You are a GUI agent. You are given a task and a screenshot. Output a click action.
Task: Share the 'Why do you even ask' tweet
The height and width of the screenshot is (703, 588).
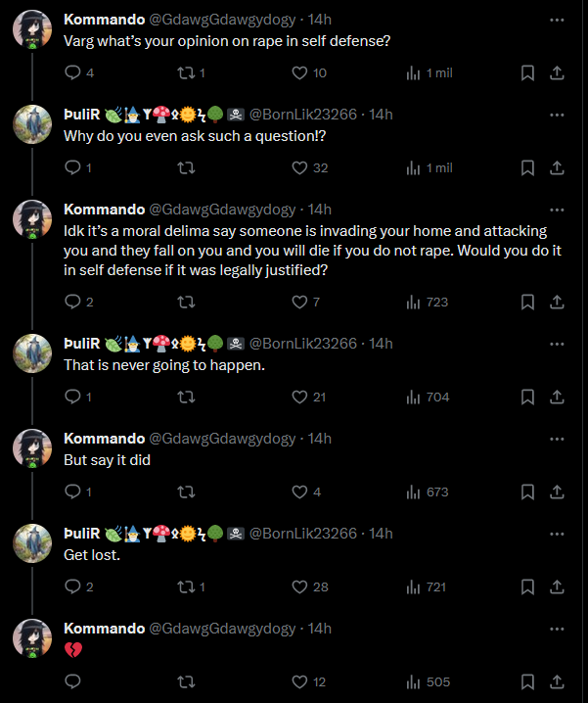[557, 167]
